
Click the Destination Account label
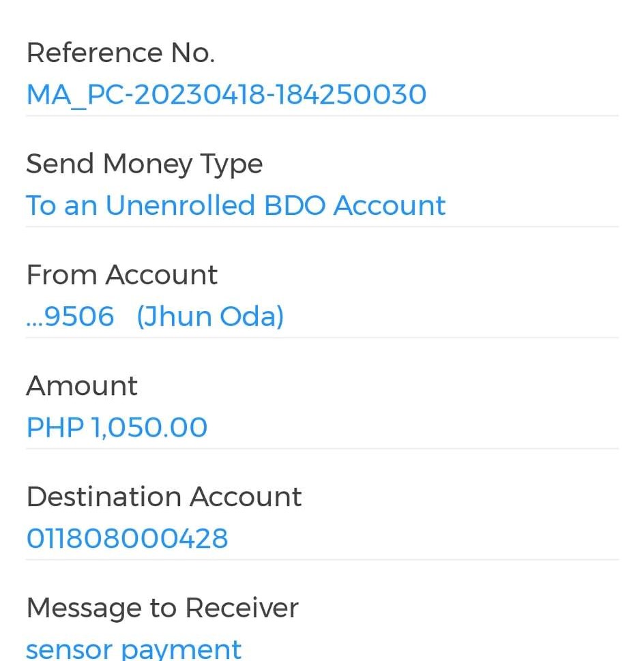tap(164, 497)
